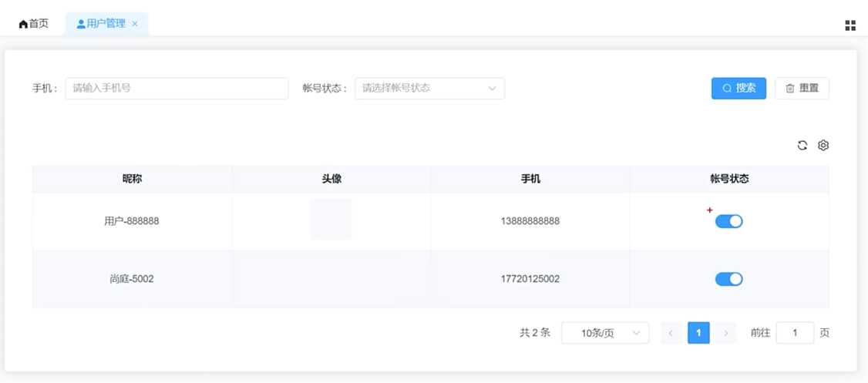Click the 重置 reset button

pos(802,89)
